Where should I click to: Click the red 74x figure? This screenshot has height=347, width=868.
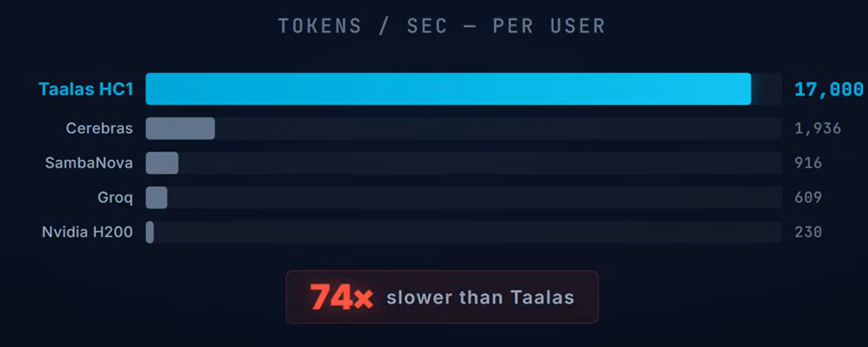pyautogui.click(x=341, y=297)
